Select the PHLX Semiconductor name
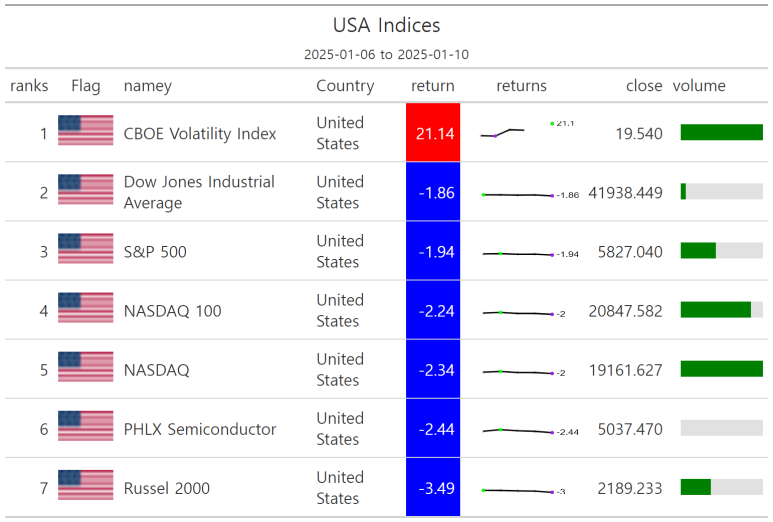 click(x=200, y=429)
